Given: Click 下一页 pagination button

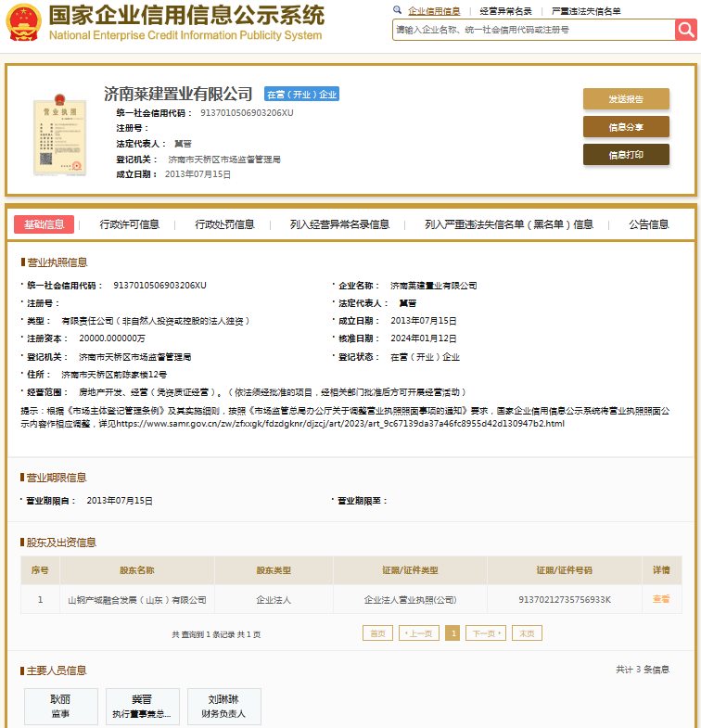Looking at the screenshot, I should point(486,633).
